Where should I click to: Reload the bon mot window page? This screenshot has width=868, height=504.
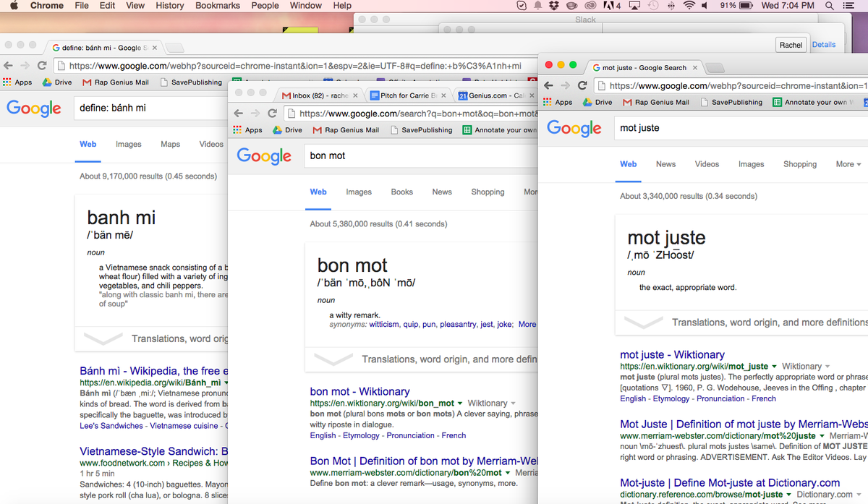(x=273, y=114)
